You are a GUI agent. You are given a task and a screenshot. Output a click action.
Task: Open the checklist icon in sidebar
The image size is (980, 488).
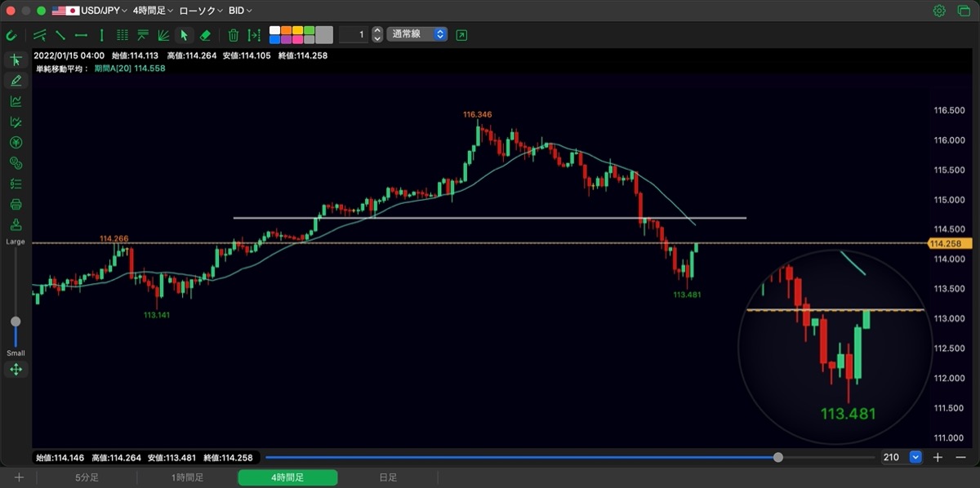coord(16,184)
